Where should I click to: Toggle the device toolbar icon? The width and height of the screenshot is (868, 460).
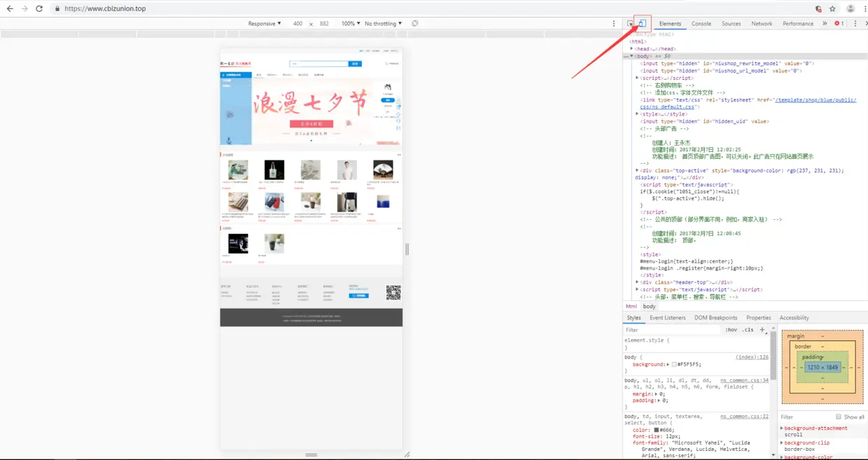pyautogui.click(x=642, y=23)
